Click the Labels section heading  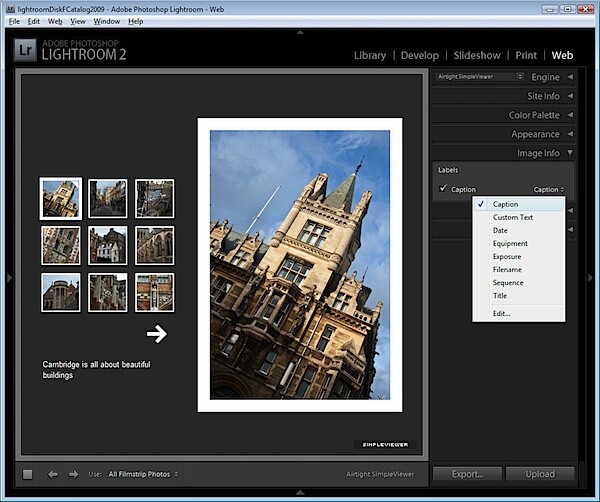click(x=448, y=170)
